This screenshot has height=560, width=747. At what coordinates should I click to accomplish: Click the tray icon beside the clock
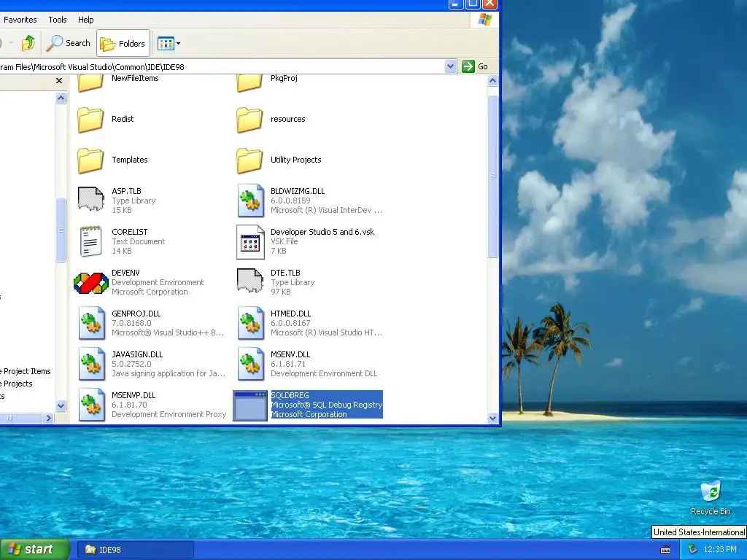point(692,550)
